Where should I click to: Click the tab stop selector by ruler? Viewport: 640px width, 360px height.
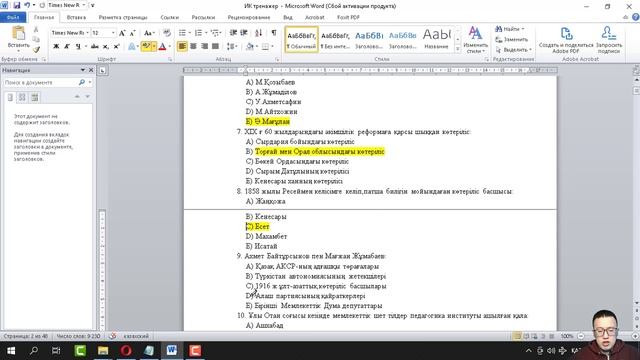click(102, 71)
